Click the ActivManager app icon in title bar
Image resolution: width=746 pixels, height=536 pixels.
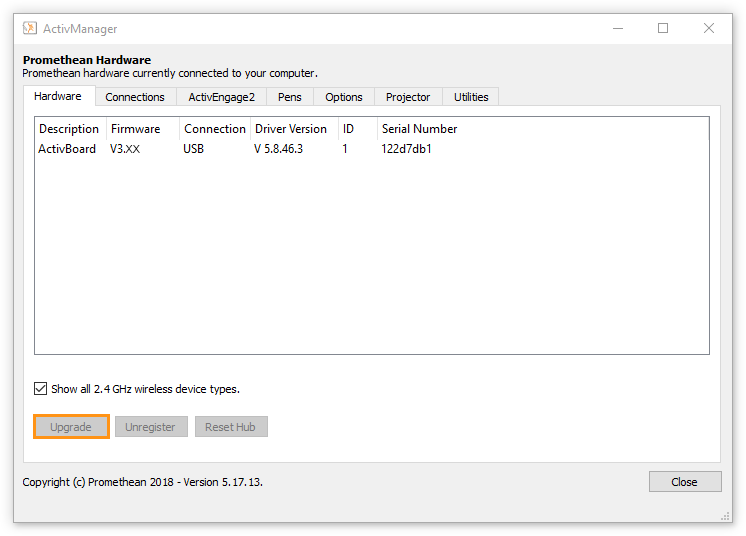coord(29,28)
